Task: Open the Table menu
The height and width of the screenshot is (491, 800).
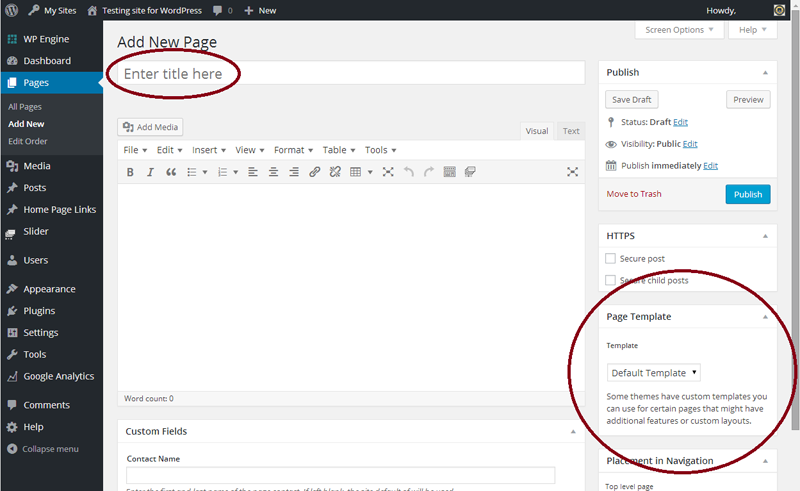Action: [339, 150]
